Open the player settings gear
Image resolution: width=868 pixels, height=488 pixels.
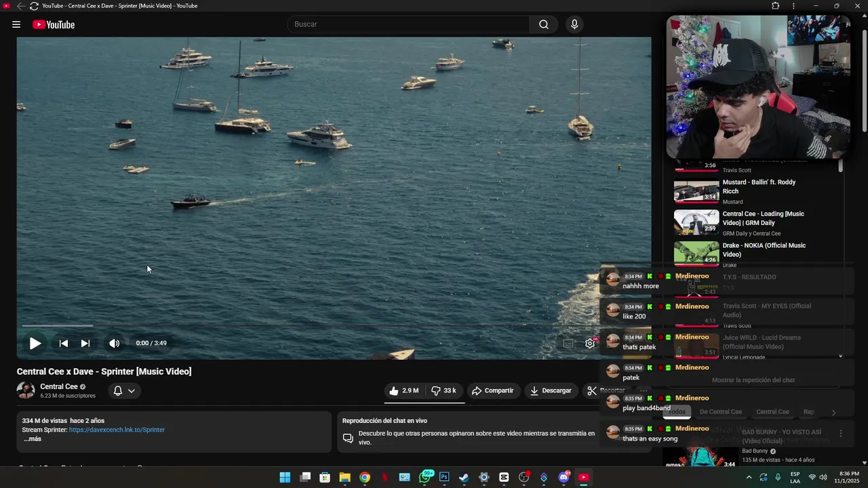590,344
